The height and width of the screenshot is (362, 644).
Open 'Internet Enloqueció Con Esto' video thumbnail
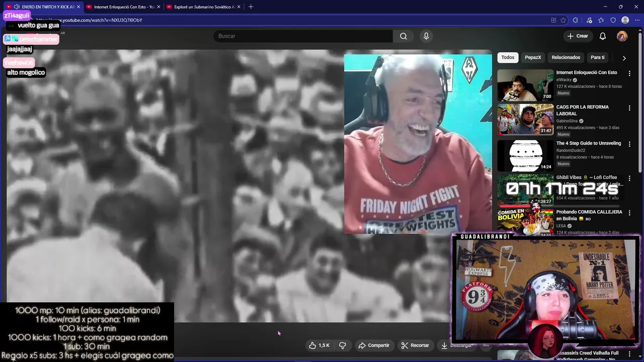pyautogui.click(x=525, y=85)
